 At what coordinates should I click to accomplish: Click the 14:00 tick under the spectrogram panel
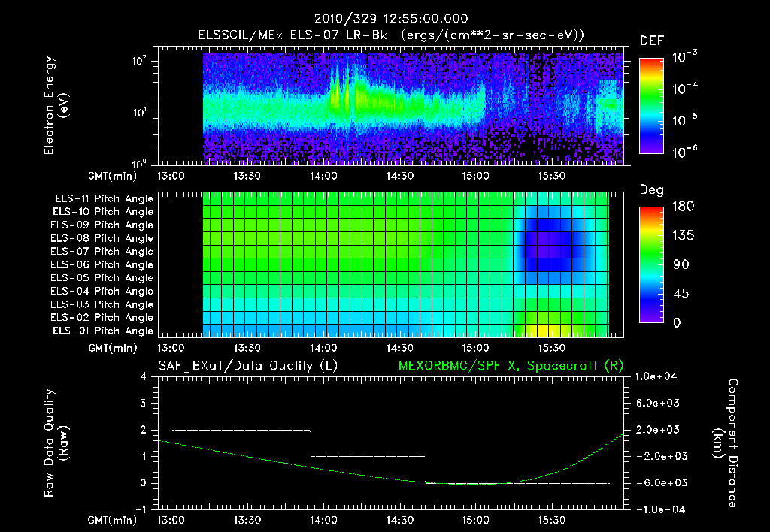click(323, 176)
